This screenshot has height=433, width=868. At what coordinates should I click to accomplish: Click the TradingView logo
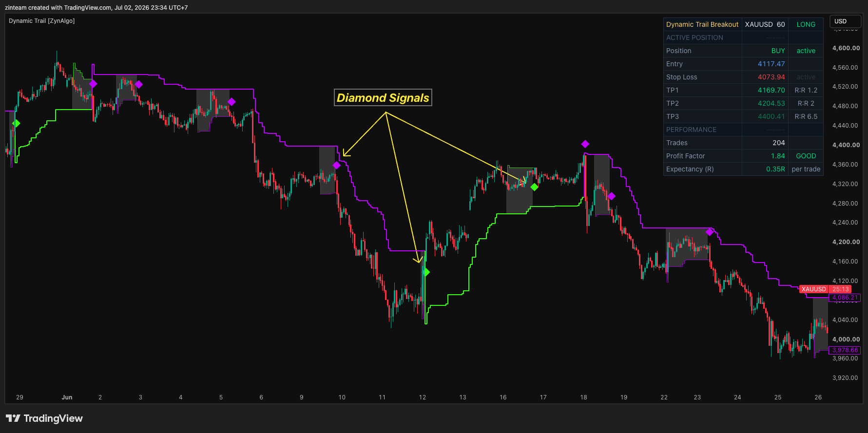pos(44,418)
